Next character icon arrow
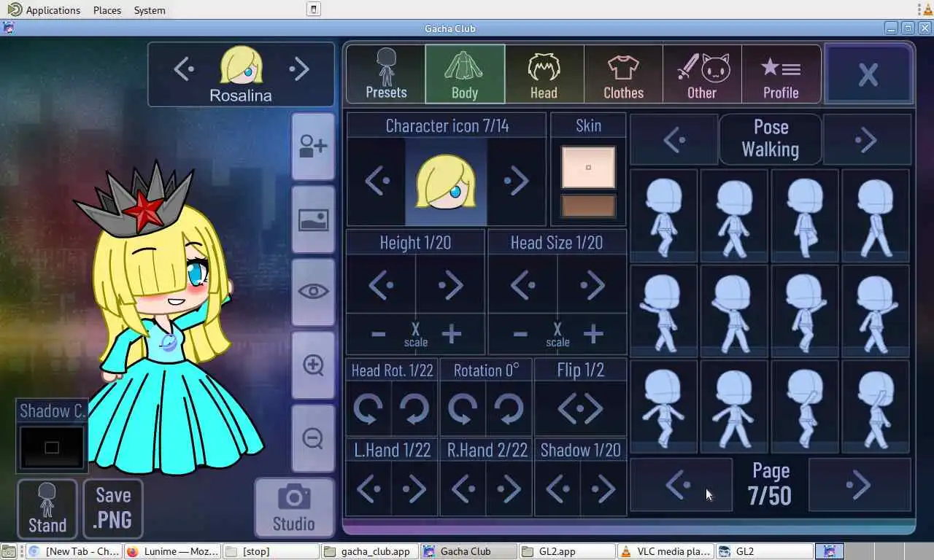 pyautogui.click(x=516, y=181)
